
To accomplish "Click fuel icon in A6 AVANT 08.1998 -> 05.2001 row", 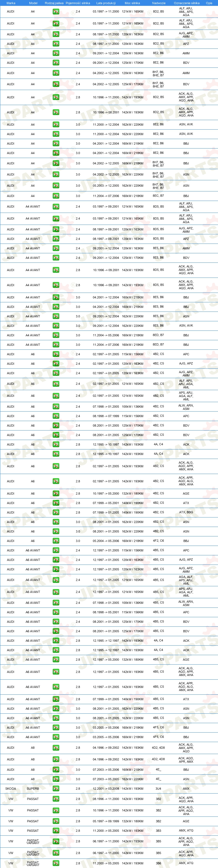I will [56, 612].
